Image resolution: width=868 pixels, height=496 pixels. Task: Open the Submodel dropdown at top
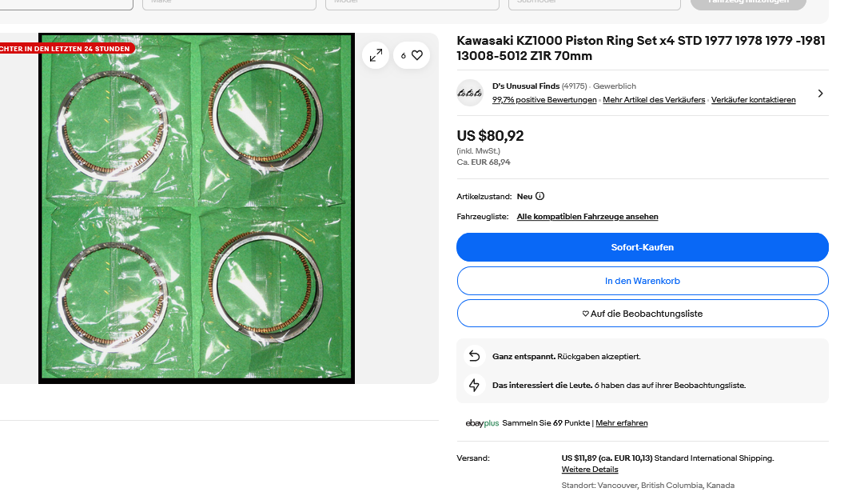coord(593,4)
